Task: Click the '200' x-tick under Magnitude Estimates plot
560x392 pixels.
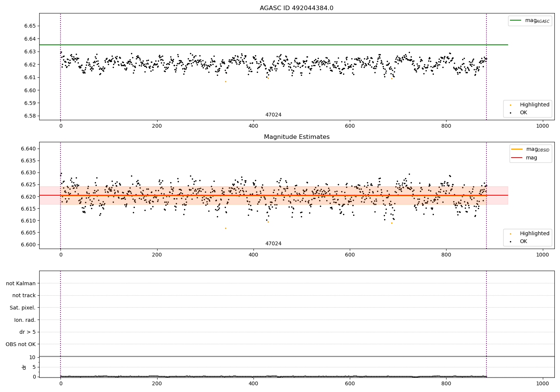Action: point(157,255)
